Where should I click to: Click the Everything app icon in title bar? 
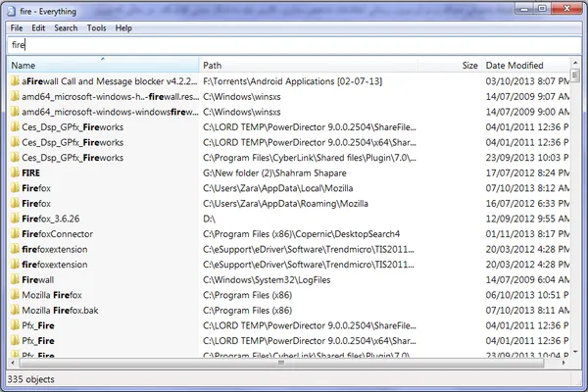(x=12, y=12)
